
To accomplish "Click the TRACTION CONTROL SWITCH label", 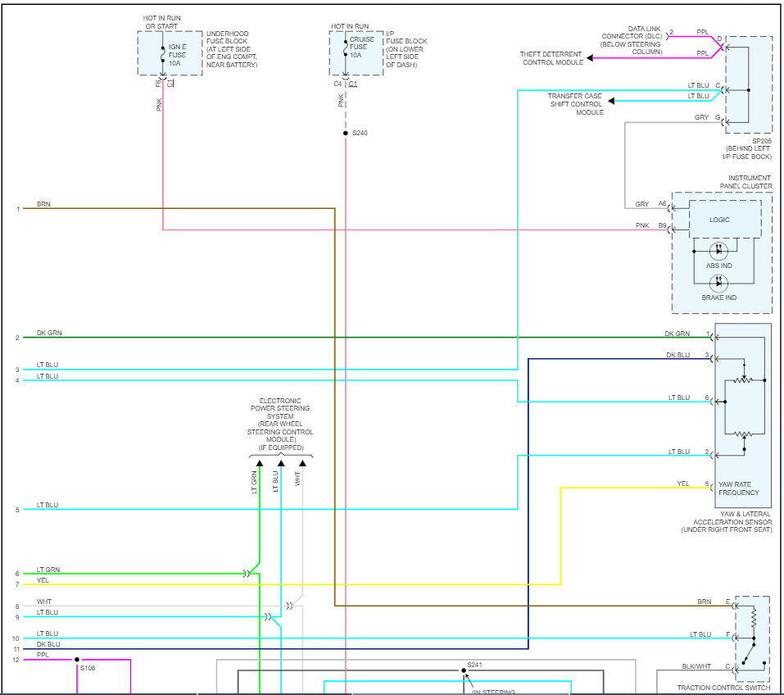I will pos(723,688).
